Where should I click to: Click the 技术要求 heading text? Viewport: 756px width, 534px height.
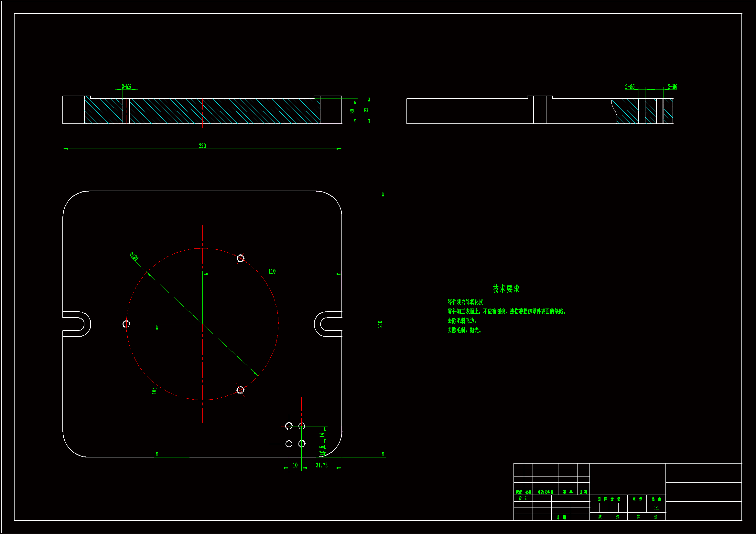[506, 289]
